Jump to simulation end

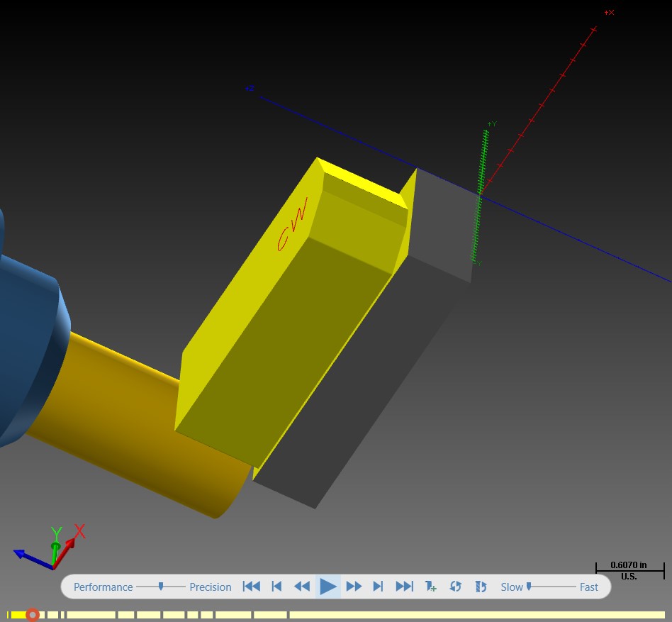pos(405,586)
